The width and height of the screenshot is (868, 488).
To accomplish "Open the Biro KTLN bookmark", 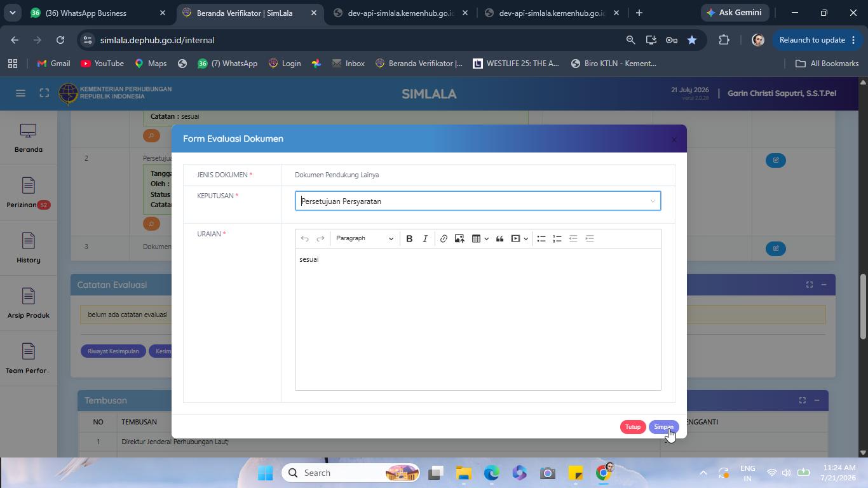I will tap(614, 64).
